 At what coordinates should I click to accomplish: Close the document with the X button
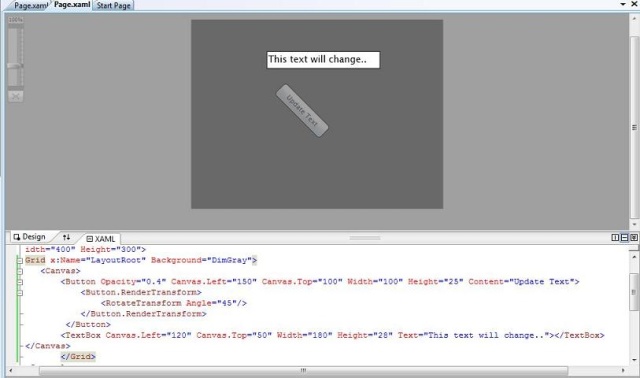[634, 4]
